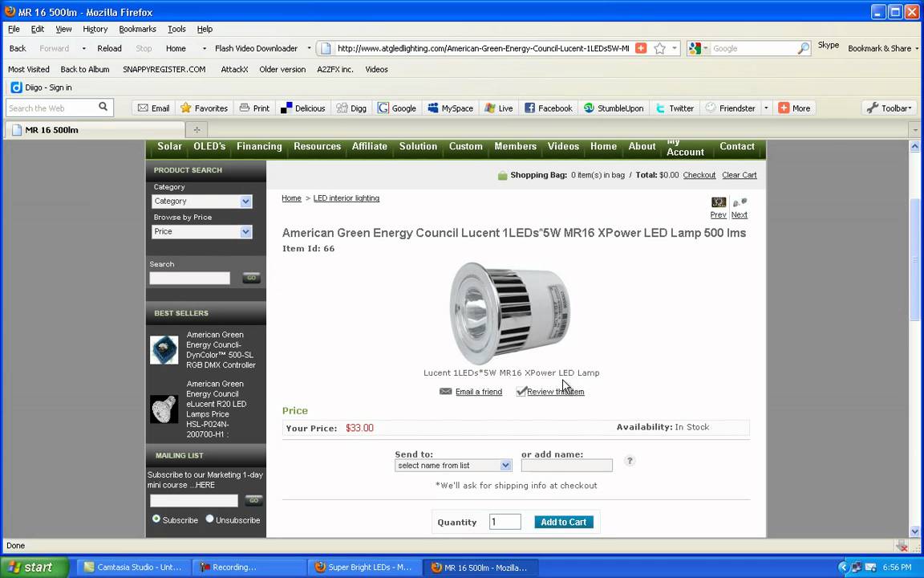Add the item to cart
Image resolution: width=924 pixels, height=578 pixels.
pyautogui.click(x=563, y=522)
